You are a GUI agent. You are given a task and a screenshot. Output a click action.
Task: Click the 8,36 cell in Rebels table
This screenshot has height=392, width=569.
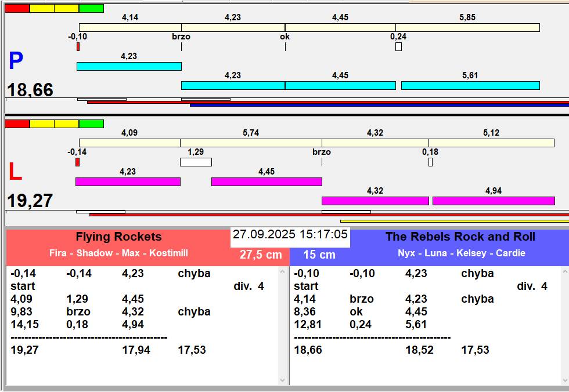[305, 311]
